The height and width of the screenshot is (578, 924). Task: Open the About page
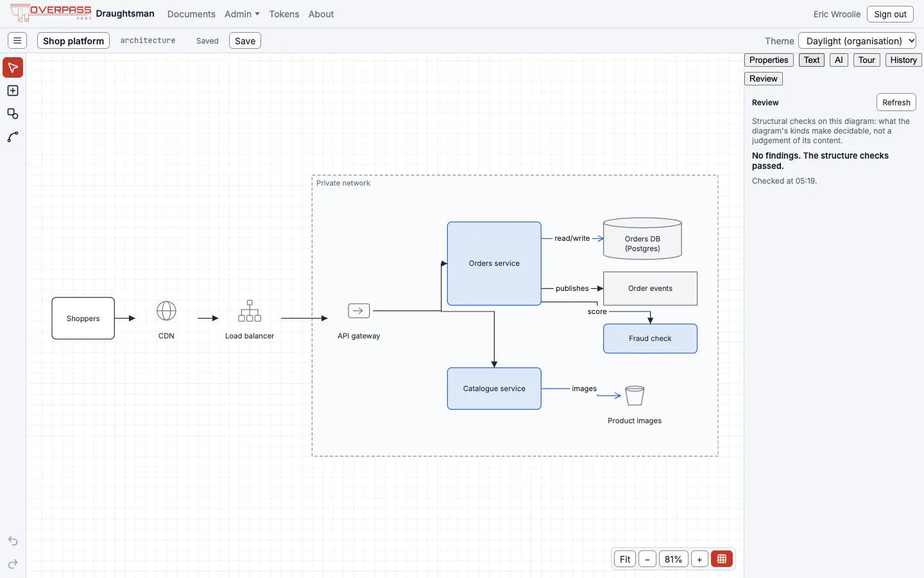pos(321,14)
